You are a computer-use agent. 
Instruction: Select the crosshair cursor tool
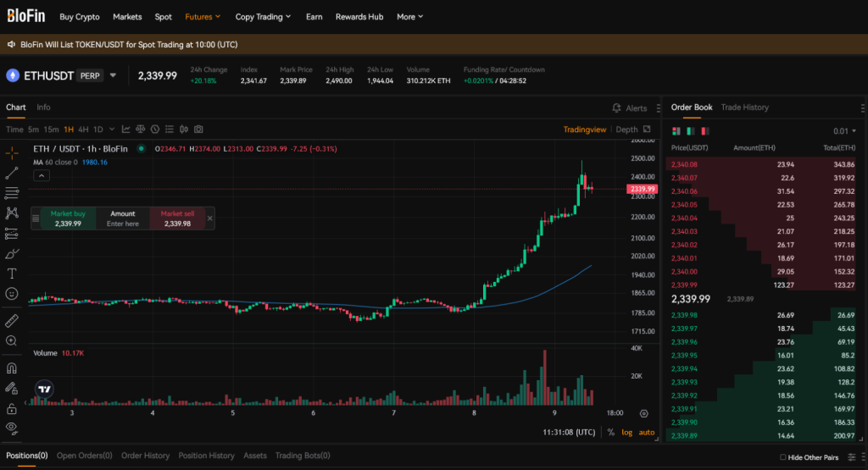coord(12,153)
